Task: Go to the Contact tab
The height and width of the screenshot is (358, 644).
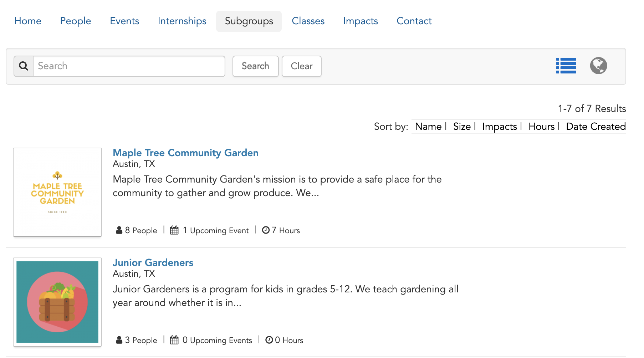Action: [x=414, y=21]
